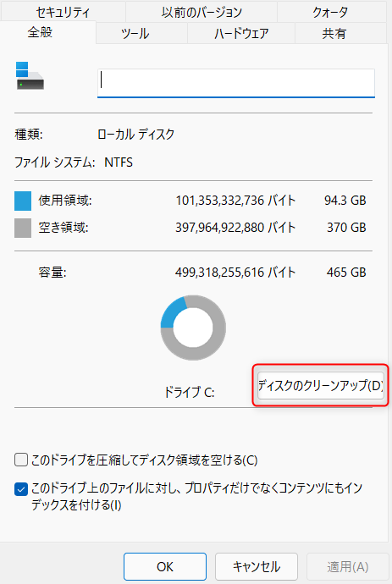
Task: Switch to the セキュリティ tab
Action: click(63, 13)
